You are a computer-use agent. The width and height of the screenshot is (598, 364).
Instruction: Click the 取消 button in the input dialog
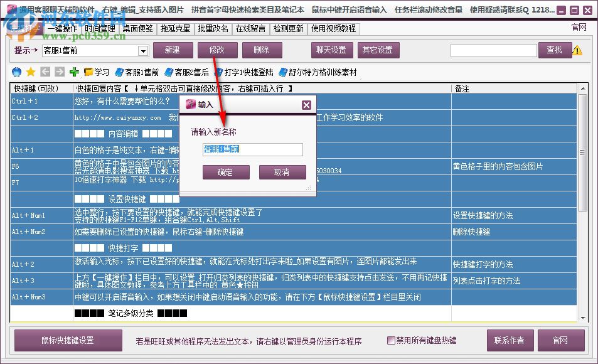click(282, 172)
